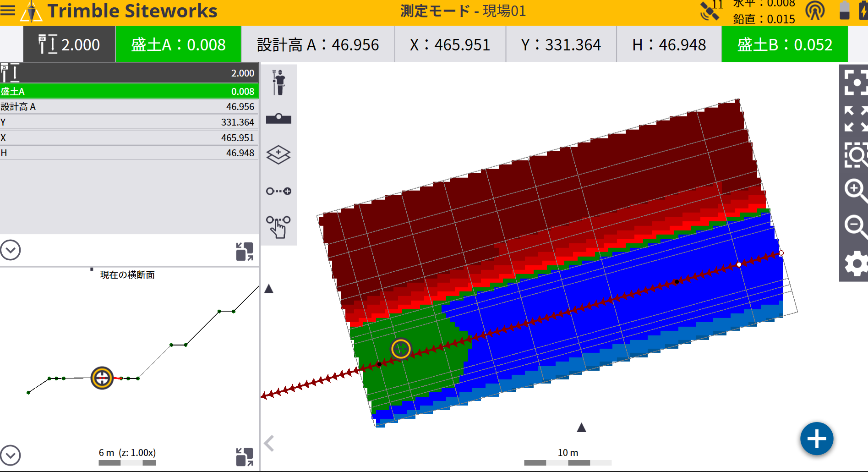
Task: Tap the 盛土B 0.052 info bar tile
Action: [784, 44]
